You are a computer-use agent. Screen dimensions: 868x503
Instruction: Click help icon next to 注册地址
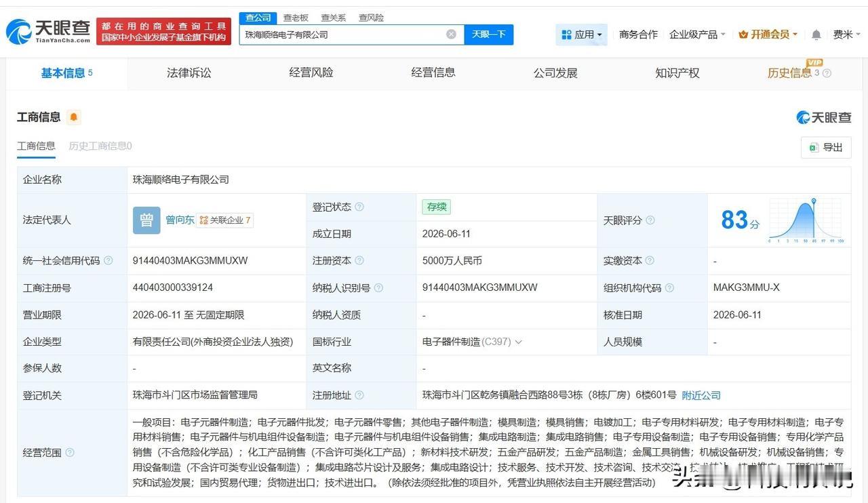(359, 395)
